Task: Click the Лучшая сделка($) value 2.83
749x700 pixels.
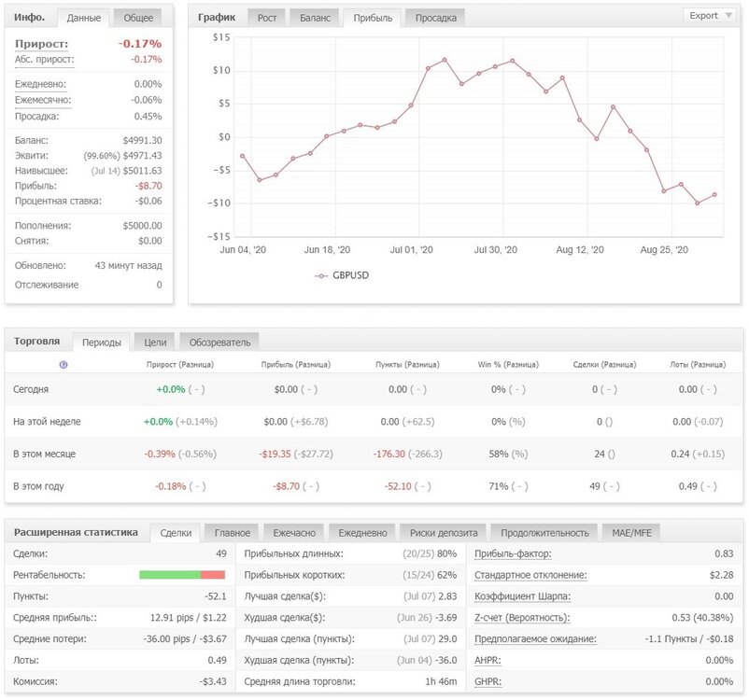Action: [x=447, y=596]
